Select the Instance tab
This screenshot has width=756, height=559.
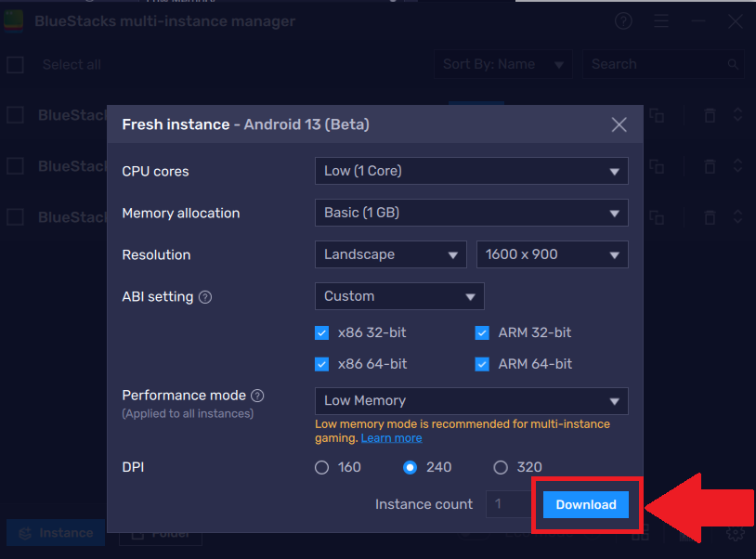point(55,532)
